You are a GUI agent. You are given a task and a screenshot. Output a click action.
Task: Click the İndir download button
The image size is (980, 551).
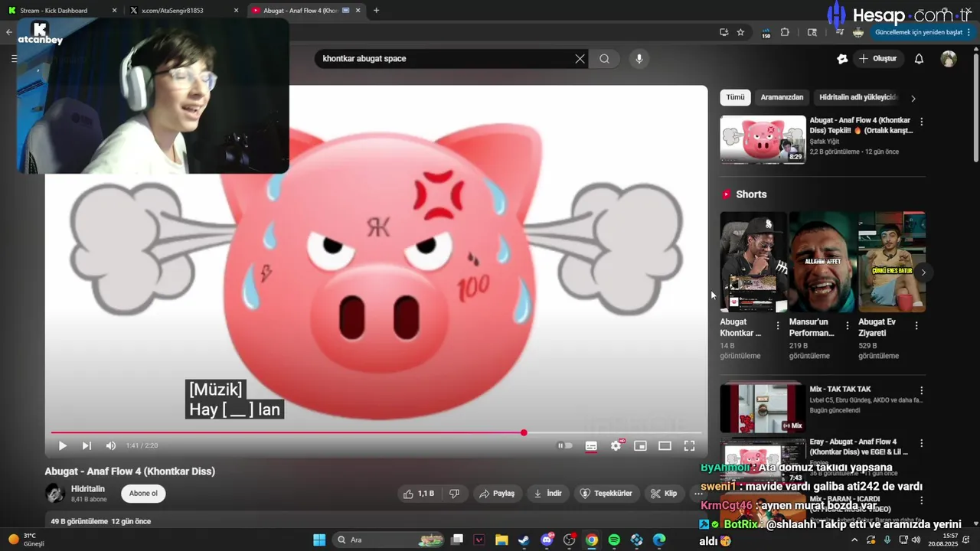coord(547,494)
